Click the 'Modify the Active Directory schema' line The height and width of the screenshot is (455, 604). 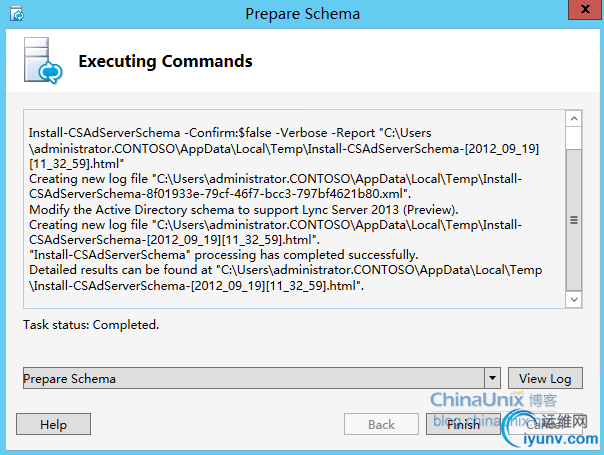click(244, 210)
